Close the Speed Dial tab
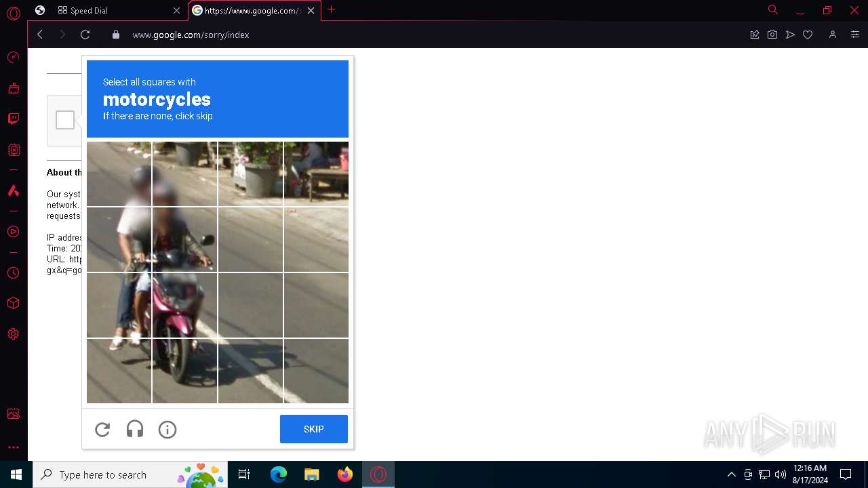868x488 pixels. pyautogui.click(x=177, y=11)
